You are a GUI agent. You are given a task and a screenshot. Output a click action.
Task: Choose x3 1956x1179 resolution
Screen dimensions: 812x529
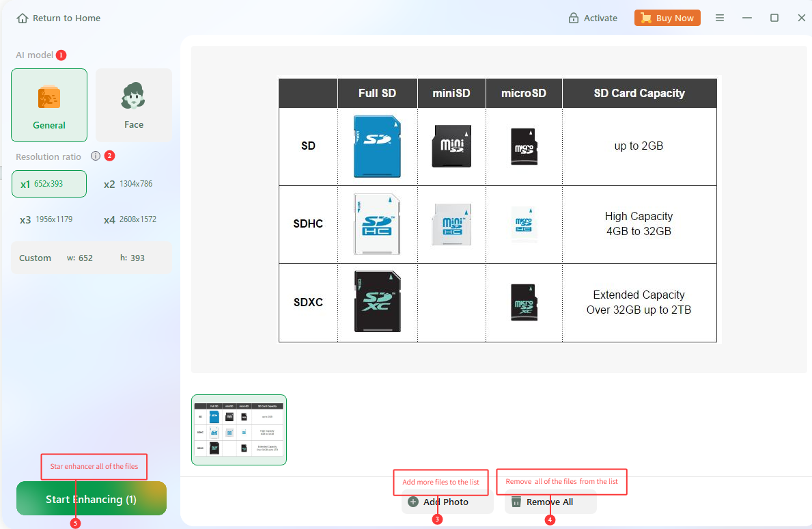pyautogui.click(x=46, y=219)
